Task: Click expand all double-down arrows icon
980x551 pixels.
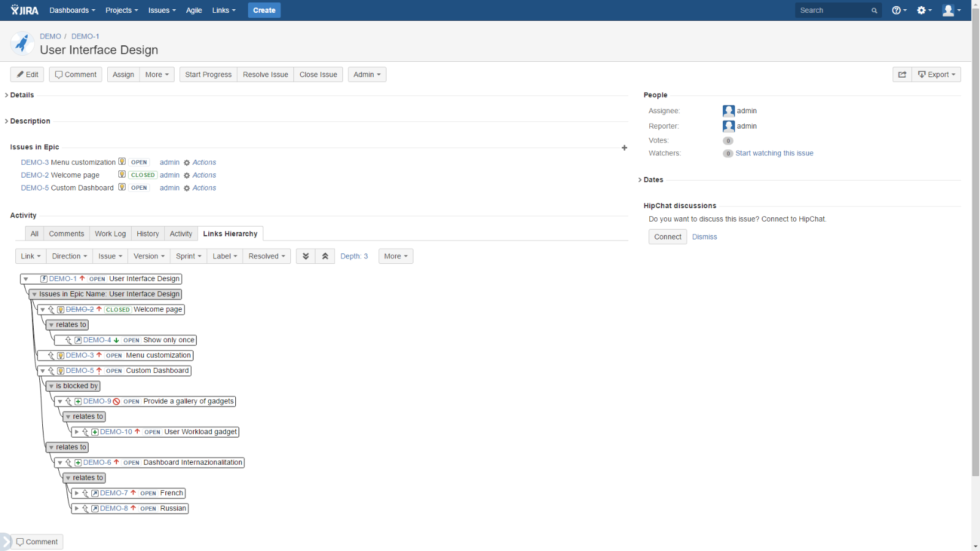Action: (306, 257)
